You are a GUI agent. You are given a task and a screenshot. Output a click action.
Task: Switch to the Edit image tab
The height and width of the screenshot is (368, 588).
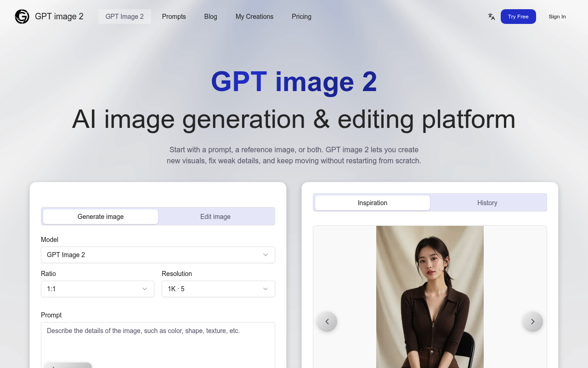215,217
